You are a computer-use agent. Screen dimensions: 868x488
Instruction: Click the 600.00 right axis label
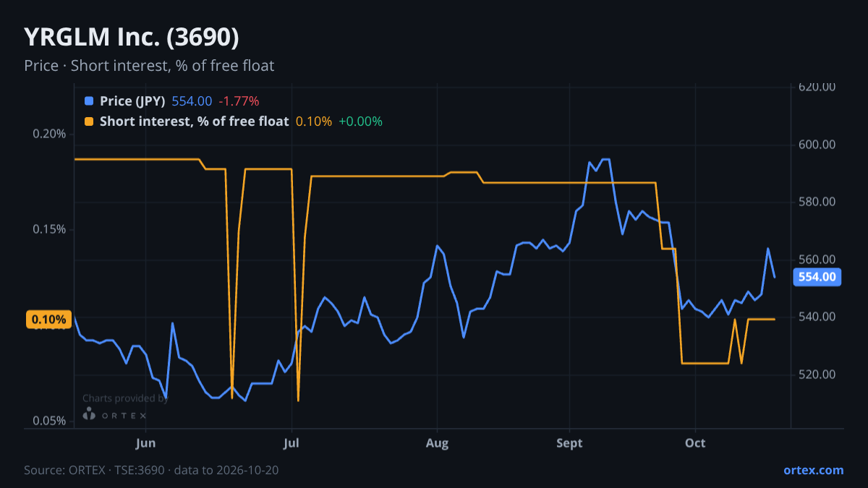click(x=817, y=145)
